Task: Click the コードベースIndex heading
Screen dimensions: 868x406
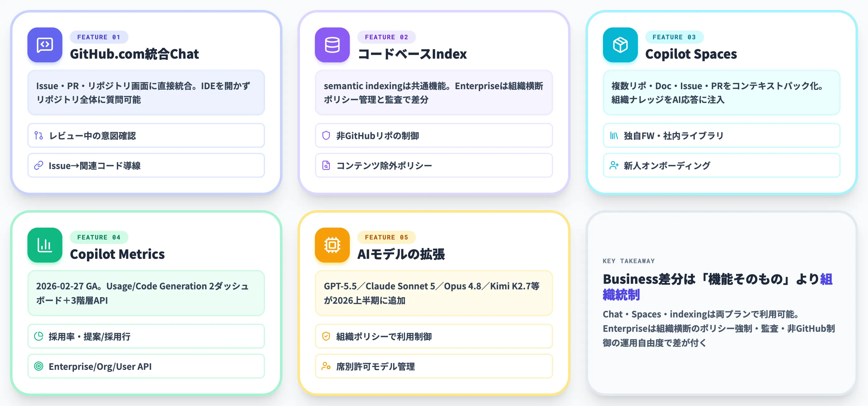Action: pyautogui.click(x=412, y=54)
